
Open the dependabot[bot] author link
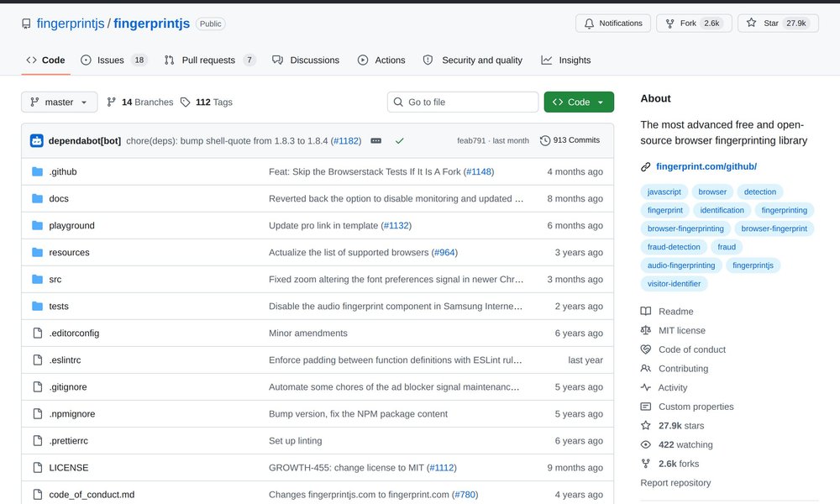point(85,141)
